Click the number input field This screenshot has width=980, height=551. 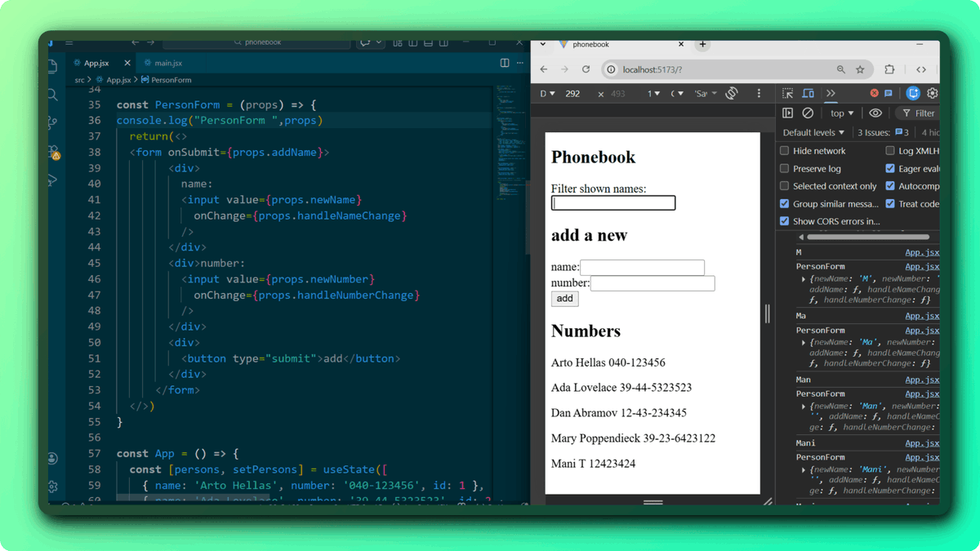653,283
